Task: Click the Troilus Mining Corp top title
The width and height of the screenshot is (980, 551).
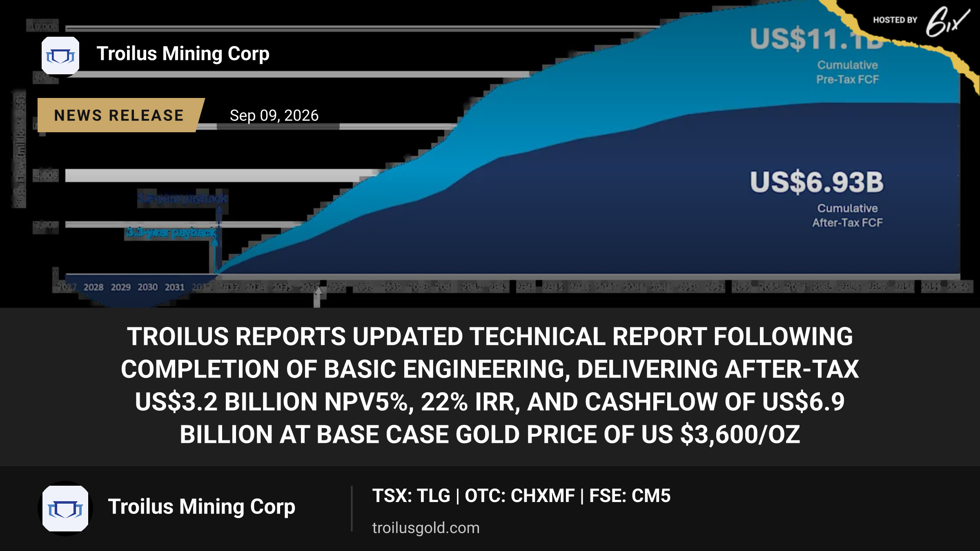Action: pos(183,54)
